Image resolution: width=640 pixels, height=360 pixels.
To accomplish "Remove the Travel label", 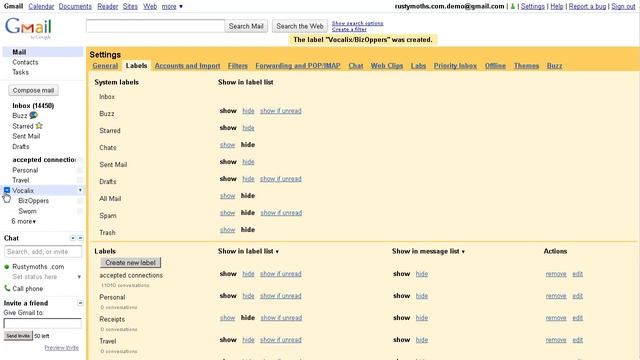I will pyautogui.click(x=556, y=340).
